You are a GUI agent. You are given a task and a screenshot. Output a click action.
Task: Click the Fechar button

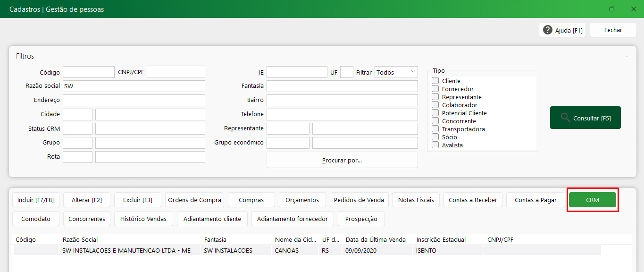[613, 30]
